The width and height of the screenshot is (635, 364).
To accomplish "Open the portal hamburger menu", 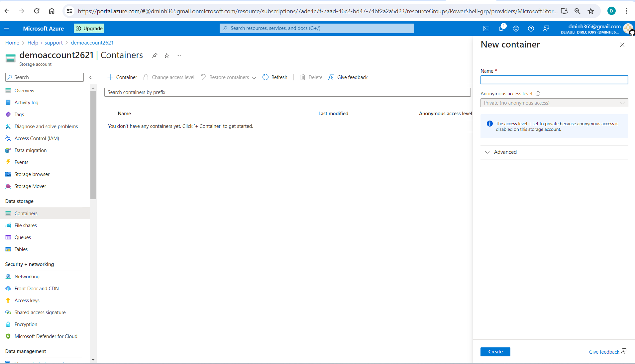I will pos(7,29).
